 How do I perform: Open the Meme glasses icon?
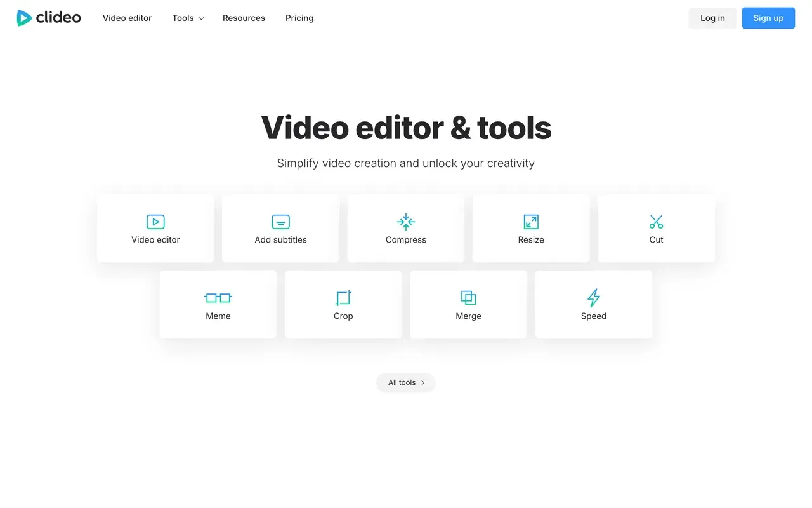pos(218,298)
